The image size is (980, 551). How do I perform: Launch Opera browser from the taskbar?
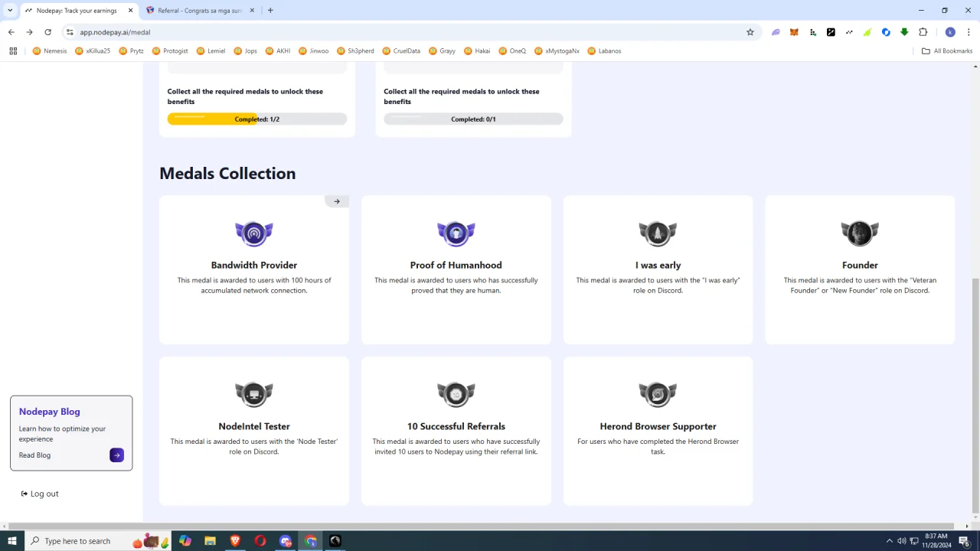click(x=260, y=541)
